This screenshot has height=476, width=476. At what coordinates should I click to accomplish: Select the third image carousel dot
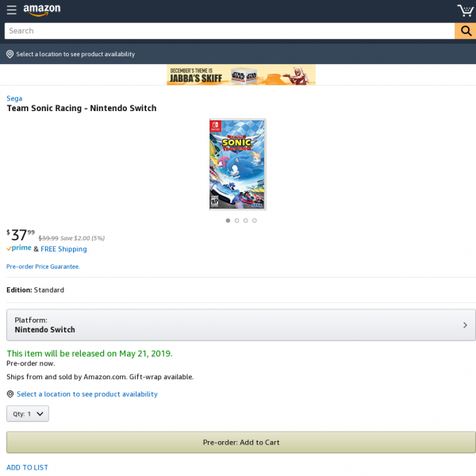click(246, 221)
